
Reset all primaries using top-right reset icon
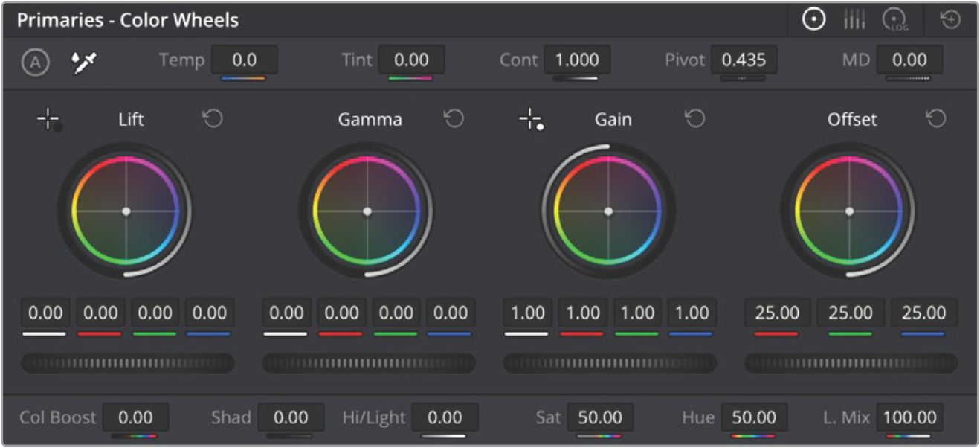coord(950,20)
